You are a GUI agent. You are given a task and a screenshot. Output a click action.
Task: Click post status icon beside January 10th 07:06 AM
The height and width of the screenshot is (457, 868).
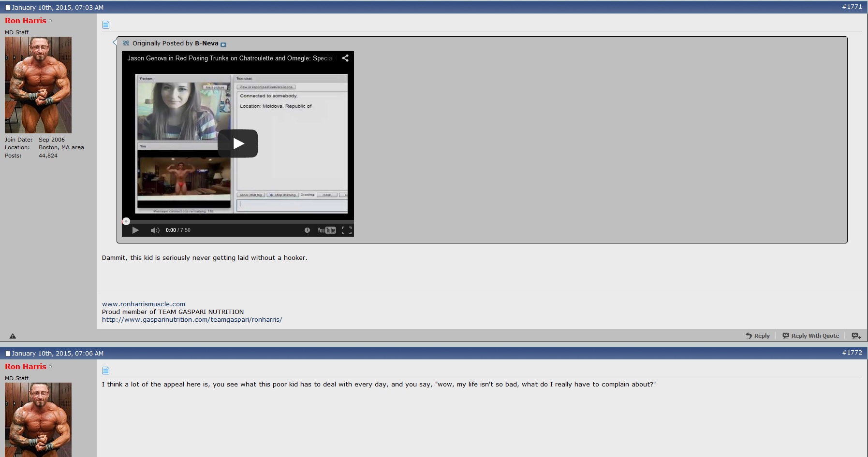click(8, 354)
